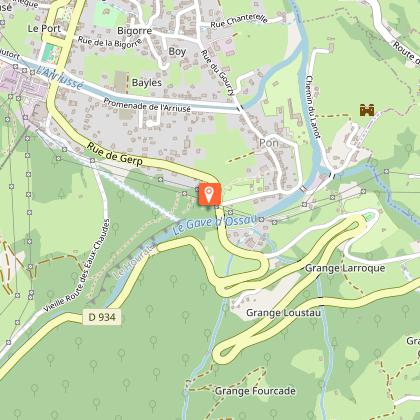Screen dimensions: 420x420
Task: Click the orange location pin marker
Action: click(210, 194)
